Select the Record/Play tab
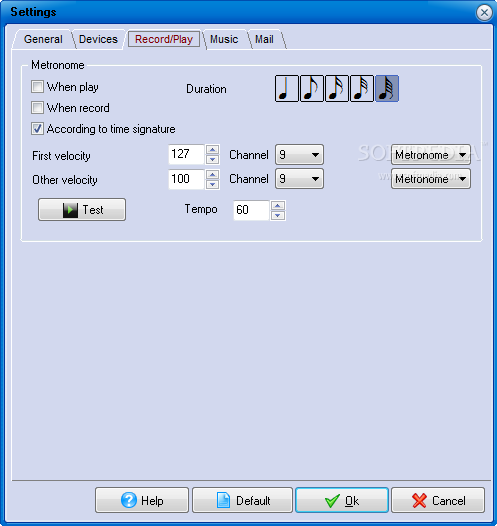Screen dimensions: 497x526 coord(164,39)
